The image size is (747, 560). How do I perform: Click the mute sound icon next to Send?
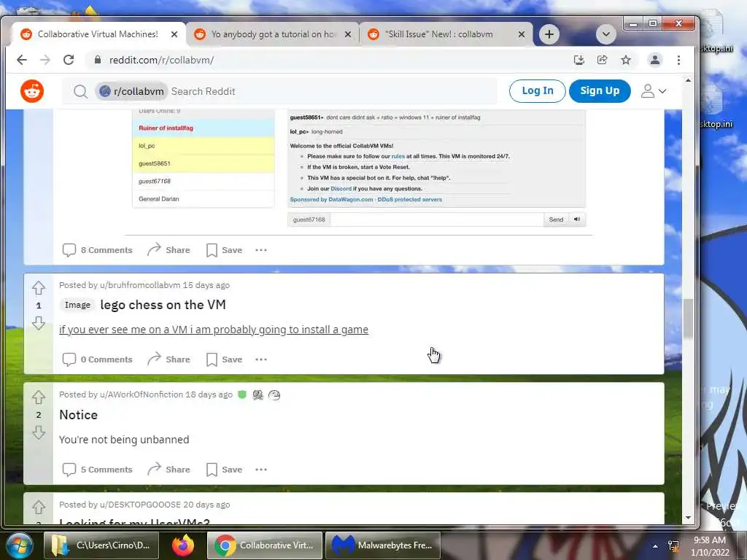click(x=577, y=219)
